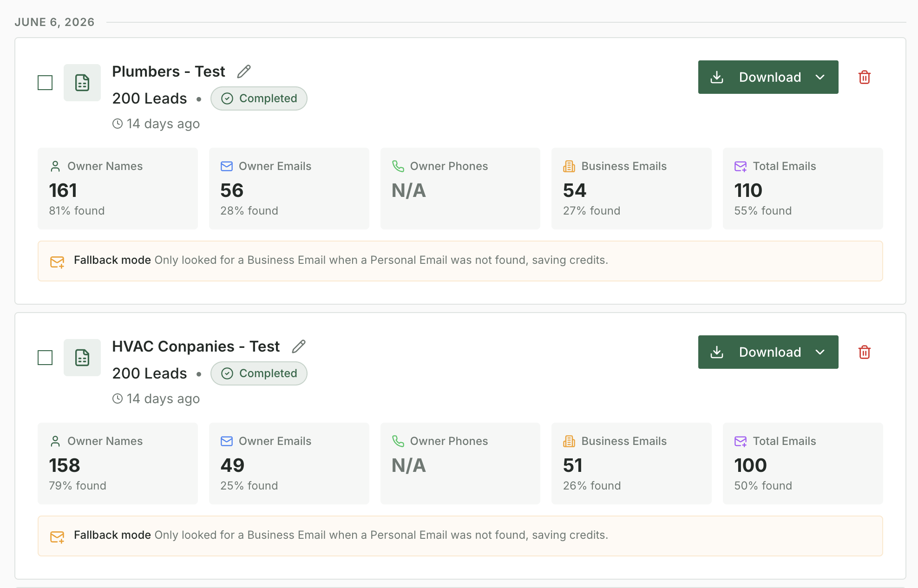
Task: Click Completed badge on Plumbers - Test
Action: click(259, 98)
